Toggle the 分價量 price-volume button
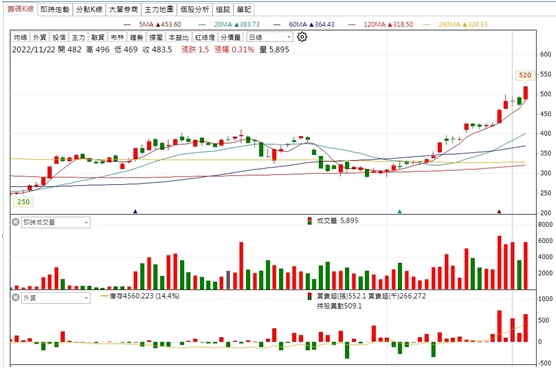 (230, 37)
